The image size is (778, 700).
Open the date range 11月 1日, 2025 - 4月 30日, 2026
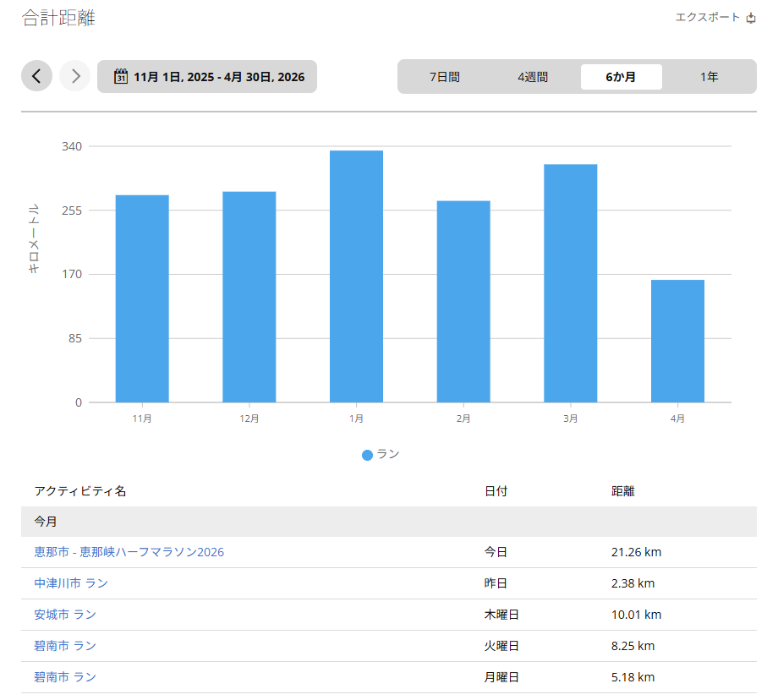[x=207, y=76]
